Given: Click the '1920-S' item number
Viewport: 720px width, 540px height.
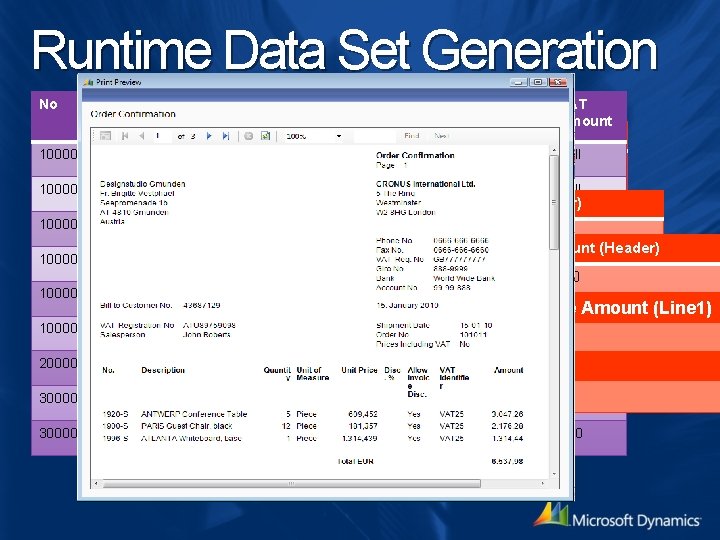Looking at the screenshot, I should coord(115,414).
